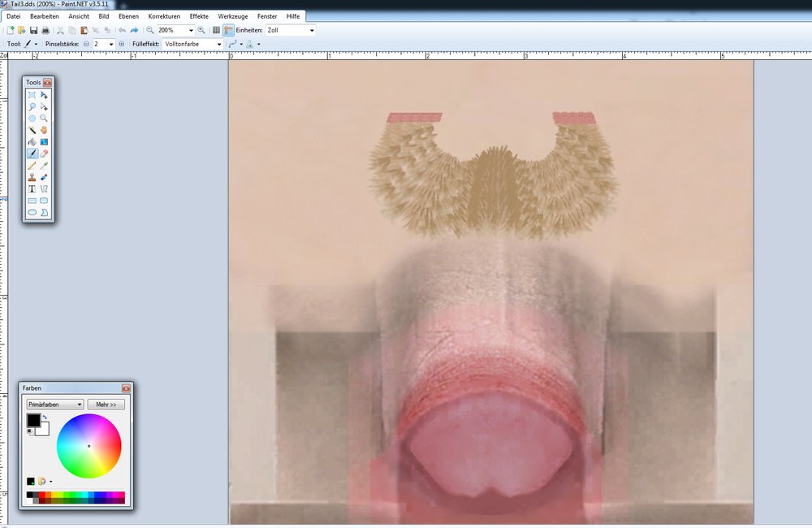Select the Color Picker eyedropper tool
The image size is (812, 528).
[x=44, y=165]
